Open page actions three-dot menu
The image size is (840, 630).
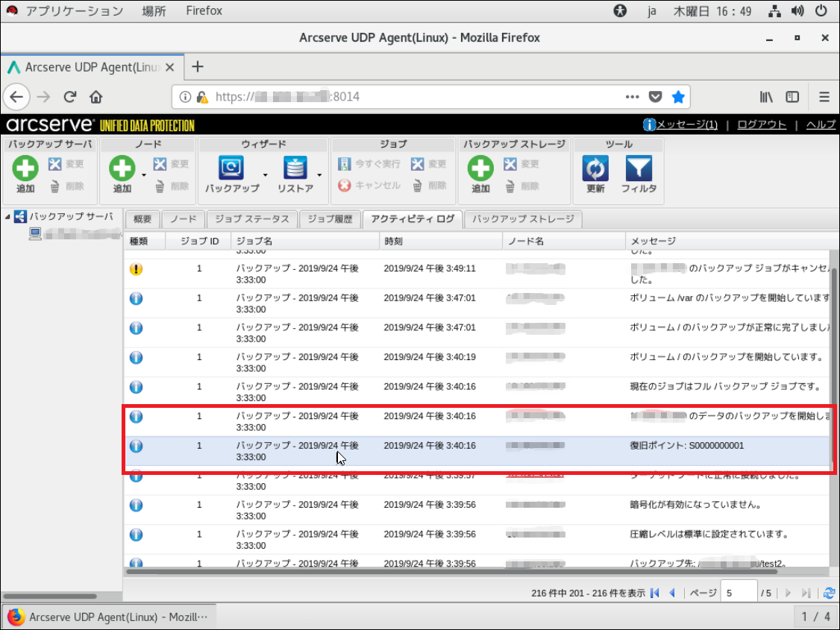pyautogui.click(x=632, y=97)
